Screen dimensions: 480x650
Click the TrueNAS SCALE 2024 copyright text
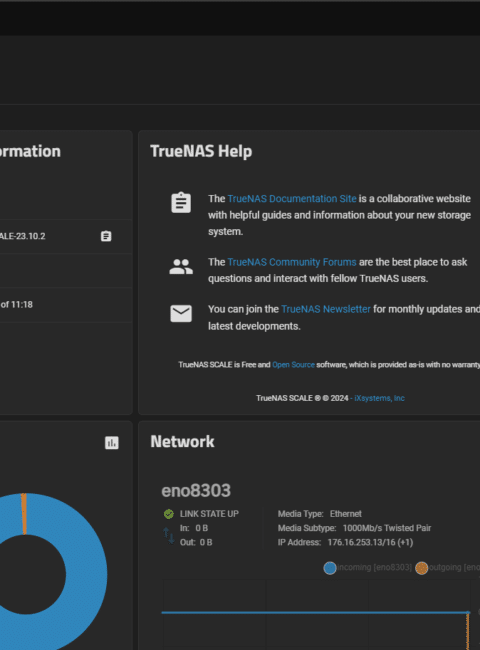pos(302,398)
